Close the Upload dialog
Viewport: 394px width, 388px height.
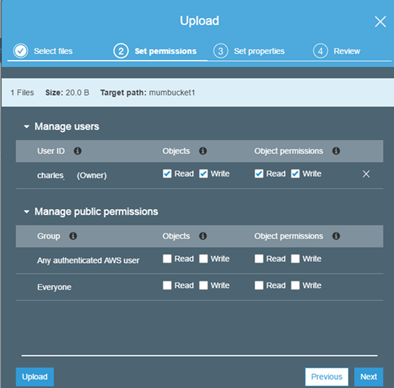point(380,22)
